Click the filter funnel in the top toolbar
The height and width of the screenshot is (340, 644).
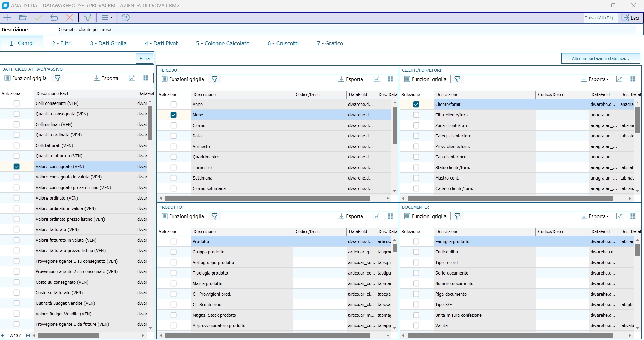tap(87, 18)
